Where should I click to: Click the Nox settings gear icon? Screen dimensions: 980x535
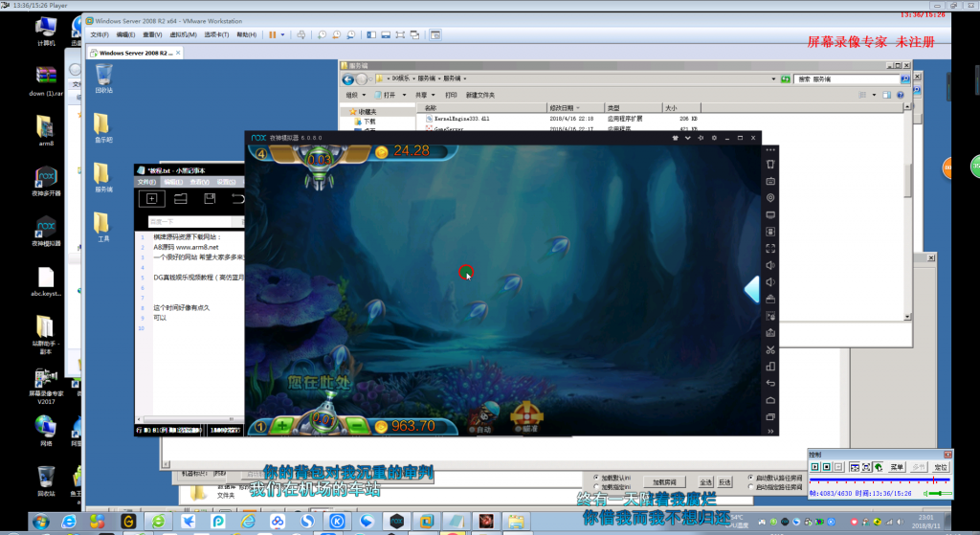coord(714,138)
